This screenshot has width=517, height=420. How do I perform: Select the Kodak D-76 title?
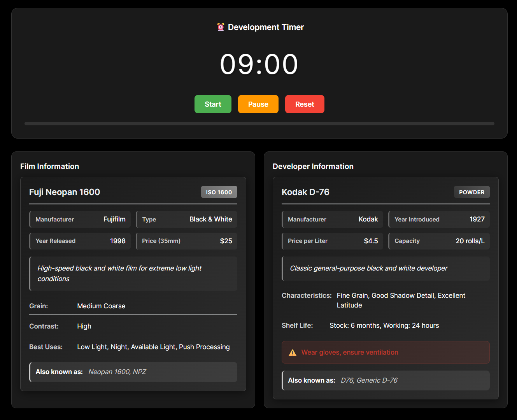tap(306, 192)
